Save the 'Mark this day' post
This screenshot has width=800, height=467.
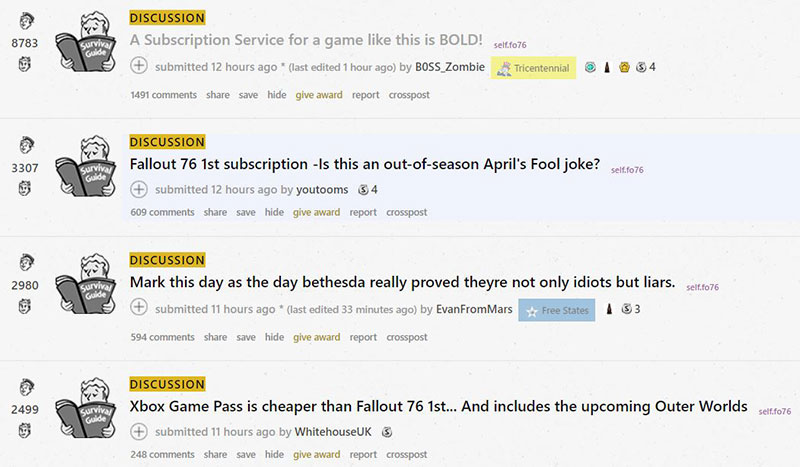click(248, 337)
